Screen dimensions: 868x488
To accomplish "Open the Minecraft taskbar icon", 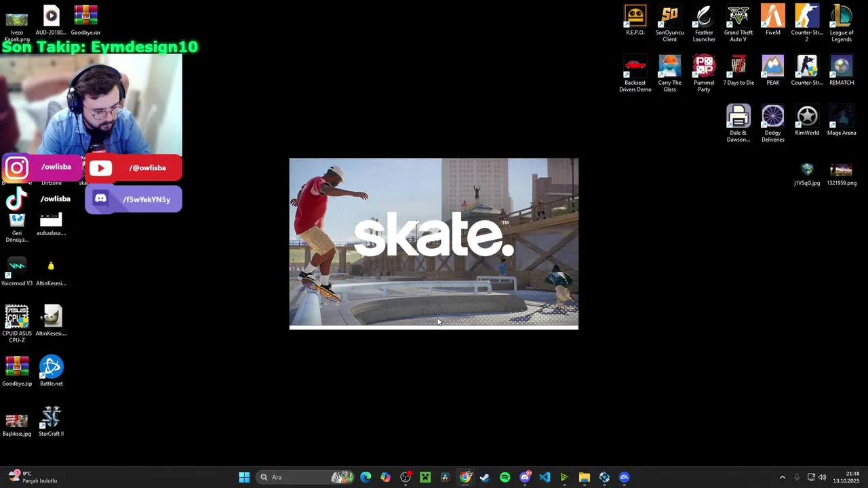I will [425, 477].
